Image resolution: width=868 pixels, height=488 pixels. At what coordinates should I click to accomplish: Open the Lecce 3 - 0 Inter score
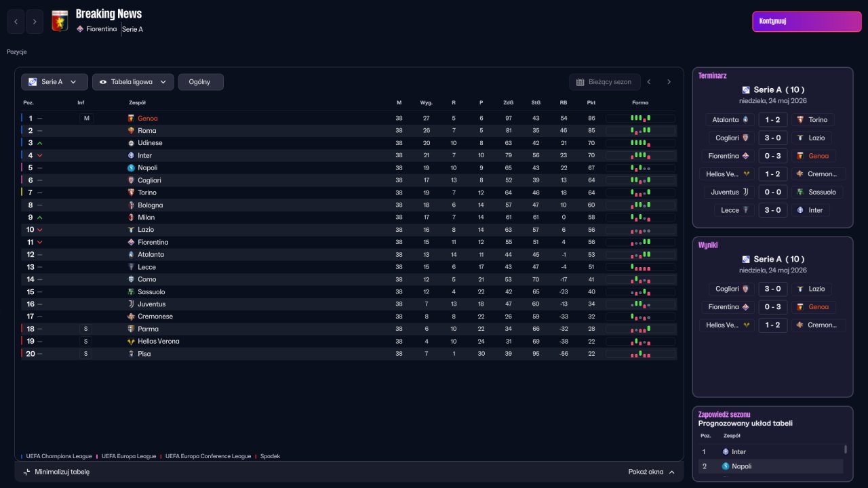point(773,210)
